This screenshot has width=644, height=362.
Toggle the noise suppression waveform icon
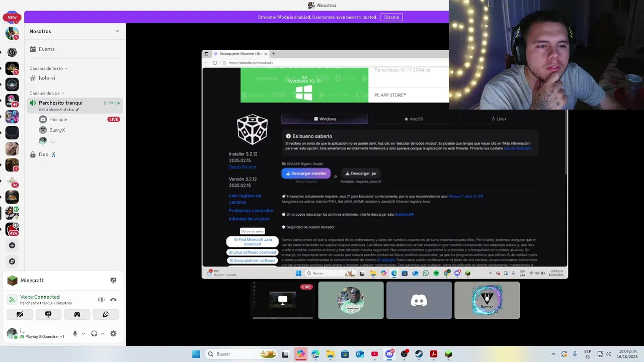click(101, 300)
